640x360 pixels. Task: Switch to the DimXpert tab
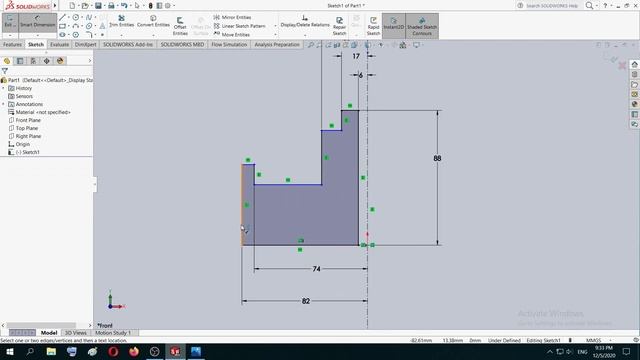(85, 44)
